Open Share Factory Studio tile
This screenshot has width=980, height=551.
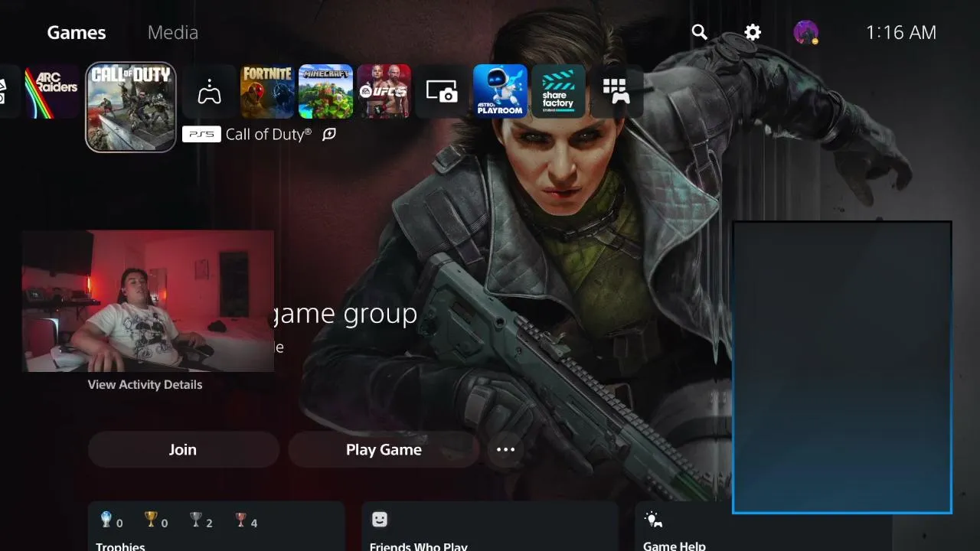tap(558, 92)
